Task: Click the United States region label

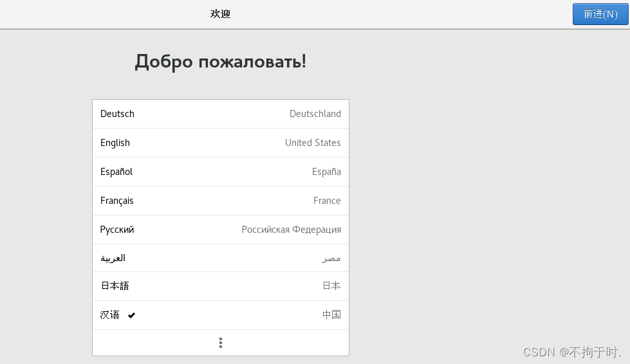Action: [313, 143]
